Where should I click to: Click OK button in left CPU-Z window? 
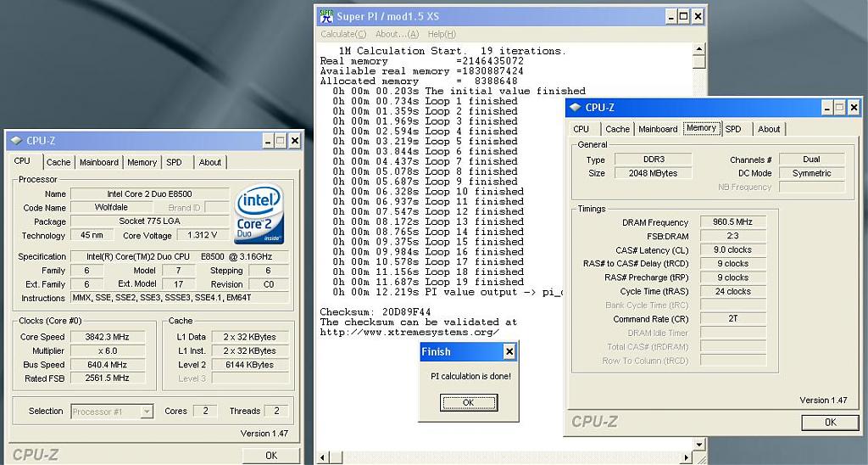(x=271, y=456)
